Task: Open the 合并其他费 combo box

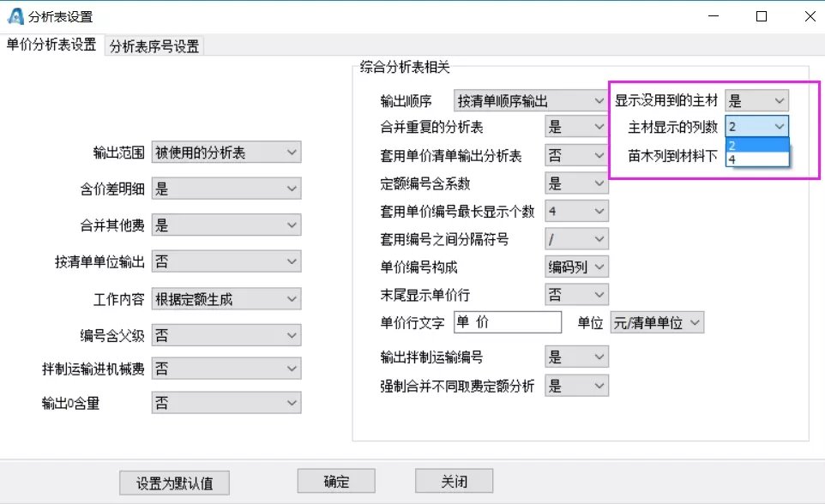Action: point(226,225)
